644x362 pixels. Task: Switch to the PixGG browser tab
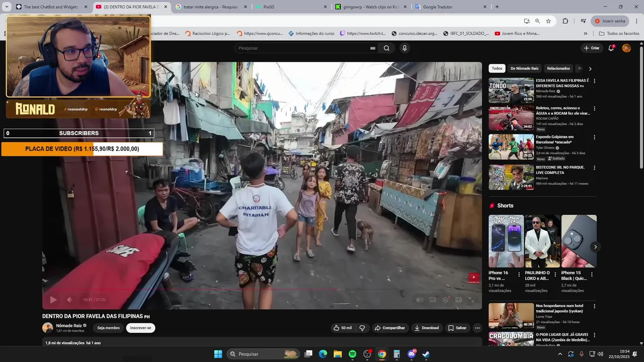(x=291, y=7)
